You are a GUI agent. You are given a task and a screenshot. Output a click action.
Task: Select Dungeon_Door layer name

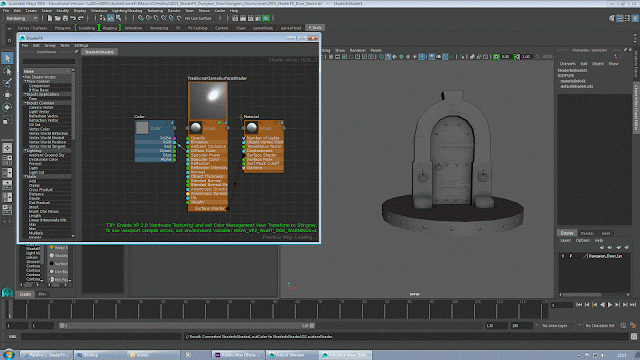click(605, 256)
